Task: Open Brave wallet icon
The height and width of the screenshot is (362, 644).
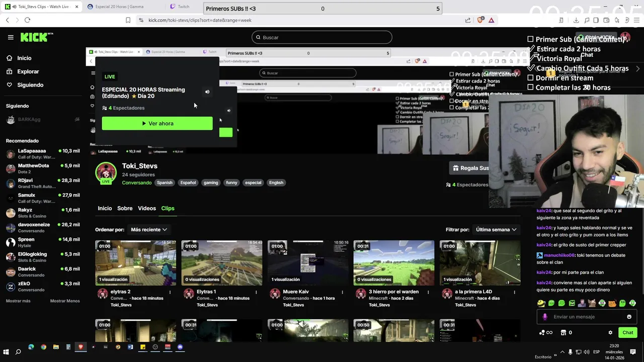Action: (x=606, y=20)
